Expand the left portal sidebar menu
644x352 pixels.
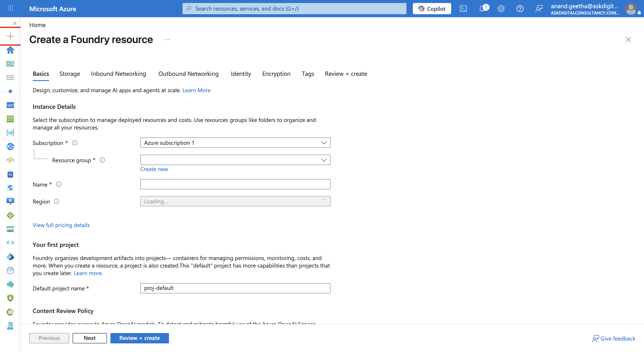coord(14,23)
